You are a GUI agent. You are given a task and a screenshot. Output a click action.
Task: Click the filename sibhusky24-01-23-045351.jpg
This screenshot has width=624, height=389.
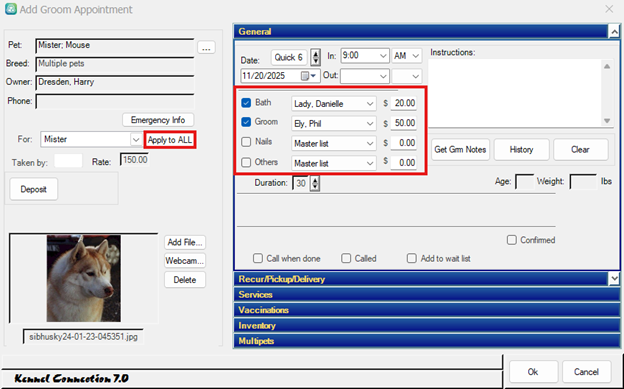pos(83,336)
